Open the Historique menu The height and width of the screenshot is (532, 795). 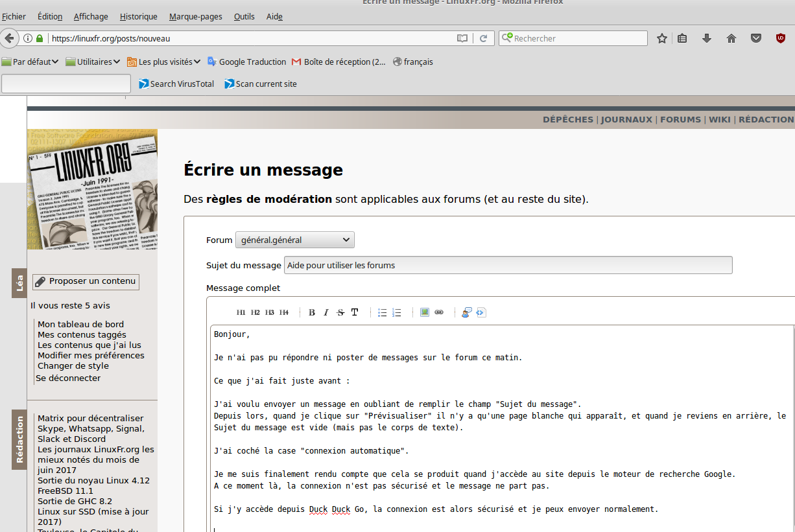[x=139, y=16]
